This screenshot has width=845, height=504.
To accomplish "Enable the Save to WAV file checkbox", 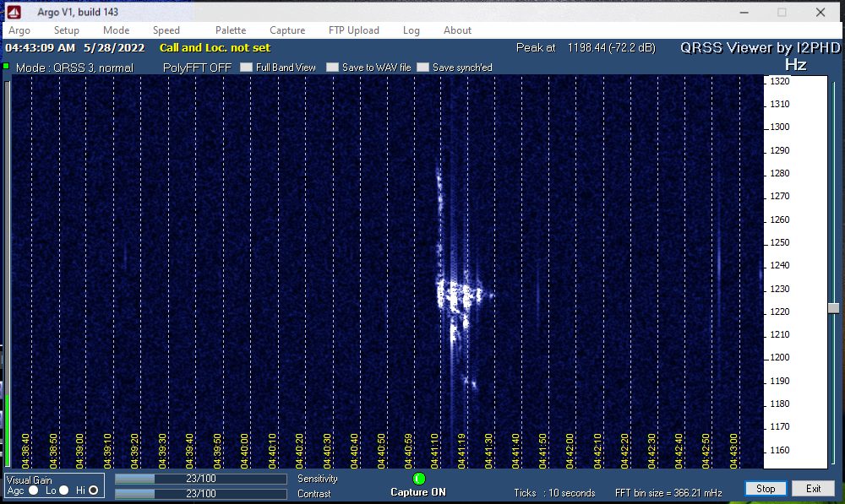I will (332, 68).
